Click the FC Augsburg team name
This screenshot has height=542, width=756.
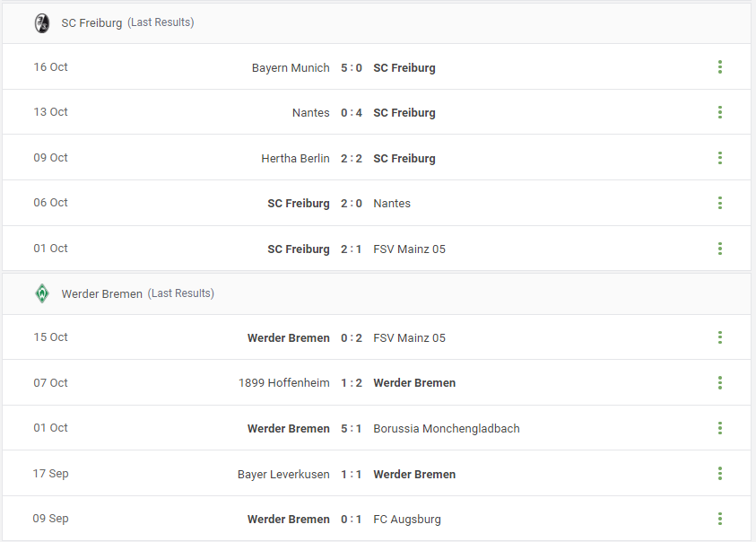pyautogui.click(x=407, y=520)
